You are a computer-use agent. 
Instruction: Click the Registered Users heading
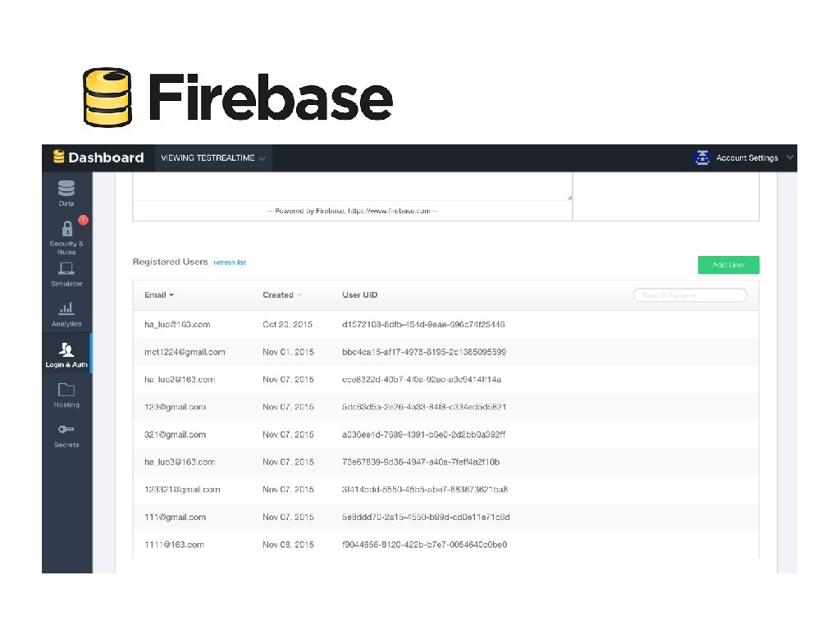(x=171, y=262)
